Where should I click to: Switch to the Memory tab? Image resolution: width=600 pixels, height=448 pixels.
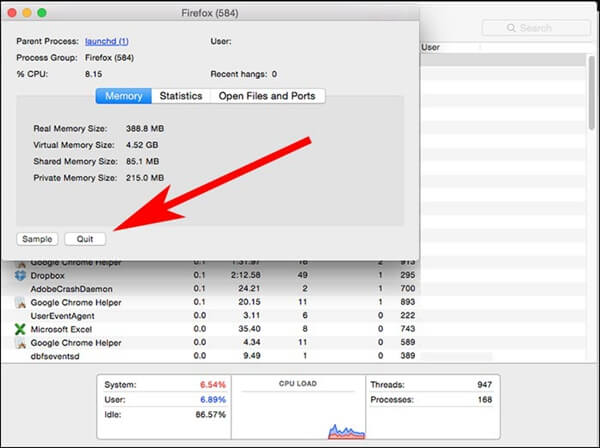click(124, 96)
